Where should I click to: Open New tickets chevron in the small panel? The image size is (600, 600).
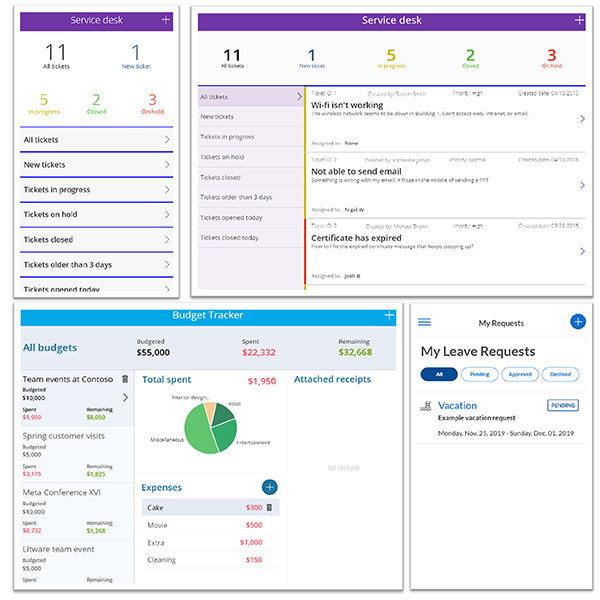(x=167, y=165)
